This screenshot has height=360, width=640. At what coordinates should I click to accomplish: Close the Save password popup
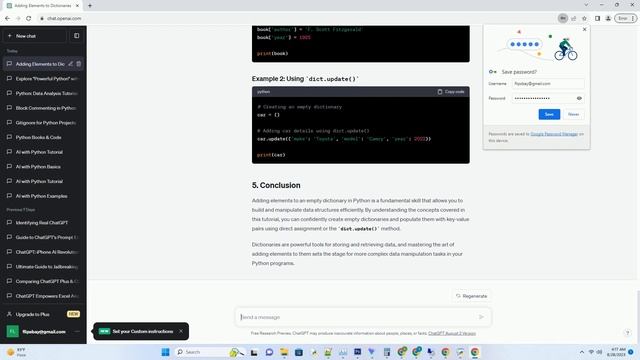coord(584,29)
